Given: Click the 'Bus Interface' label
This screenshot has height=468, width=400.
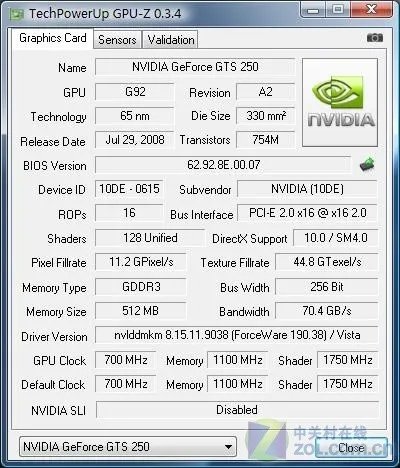Looking at the screenshot, I should point(201,215).
